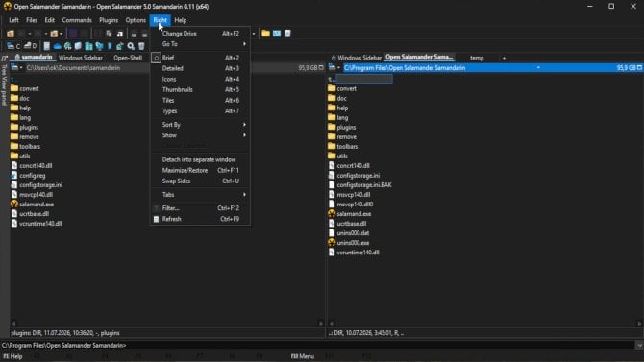Expand the Tabs submenu
This screenshot has height=362, width=644.
pos(200,195)
